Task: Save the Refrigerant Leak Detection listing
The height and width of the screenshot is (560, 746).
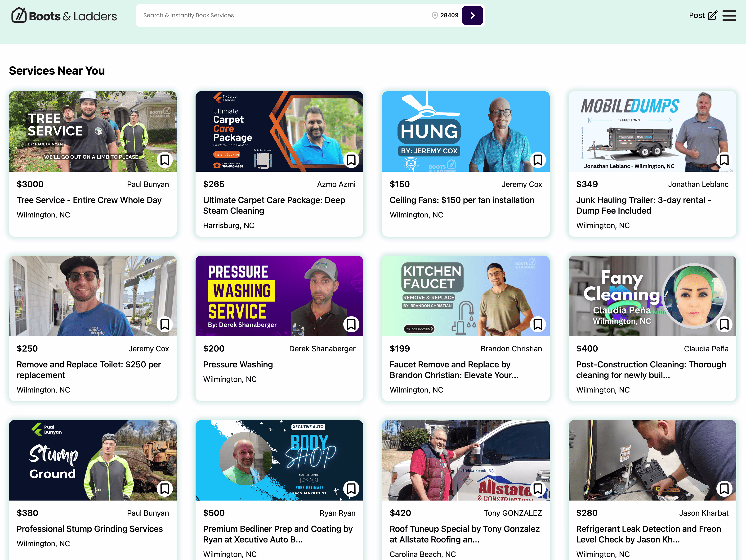Action: click(x=724, y=488)
